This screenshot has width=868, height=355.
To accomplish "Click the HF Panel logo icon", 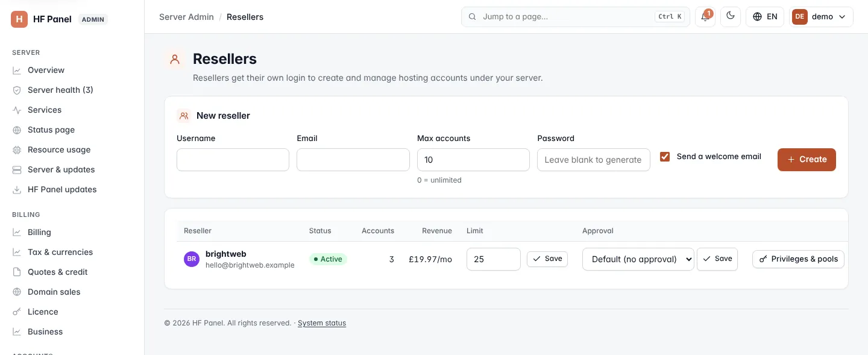I will (x=19, y=19).
